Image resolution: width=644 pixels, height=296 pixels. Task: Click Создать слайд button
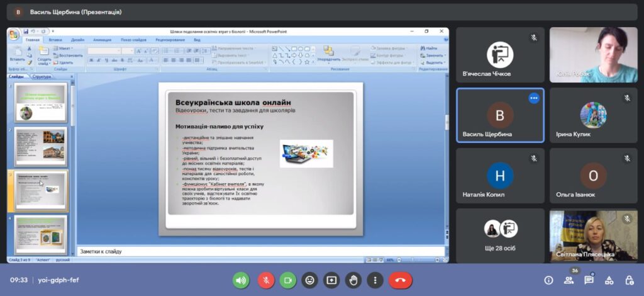coord(45,55)
